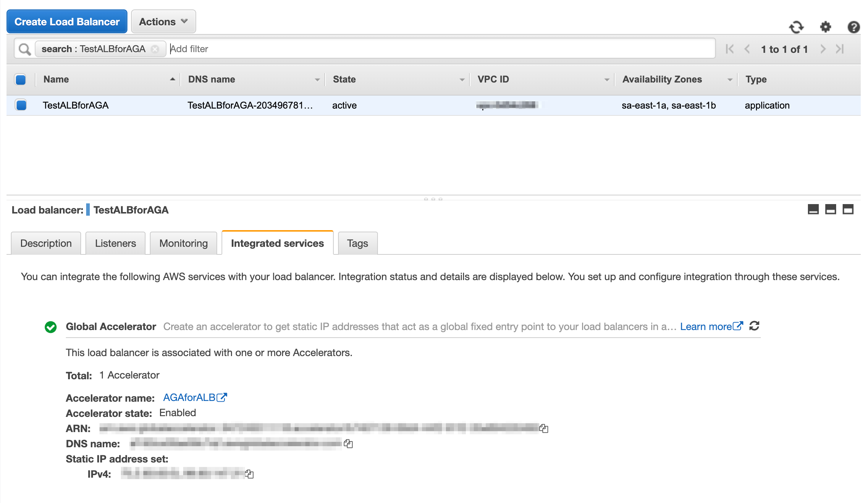This screenshot has width=868, height=503.
Task: Click the refresh load balancers icon
Action: coord(796,27)
